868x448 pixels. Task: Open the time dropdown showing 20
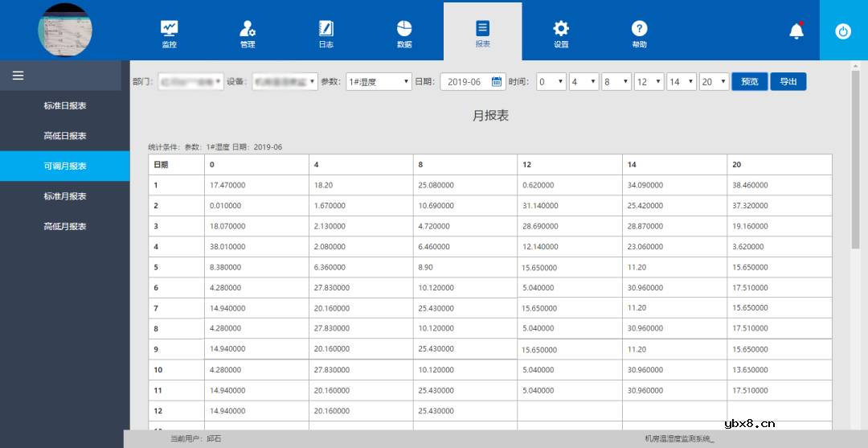click(x=714, y=82)
